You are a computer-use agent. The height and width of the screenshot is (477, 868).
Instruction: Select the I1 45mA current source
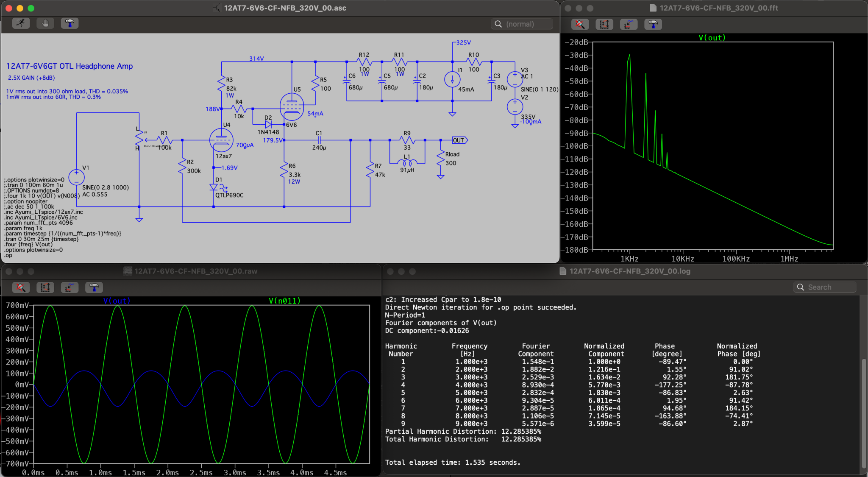[x=452, y=79]
